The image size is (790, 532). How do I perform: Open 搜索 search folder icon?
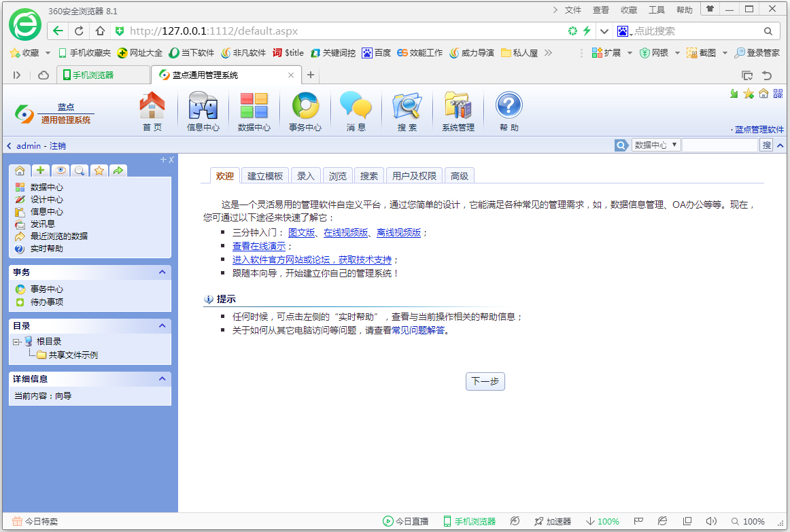click(x=407, y=111)
